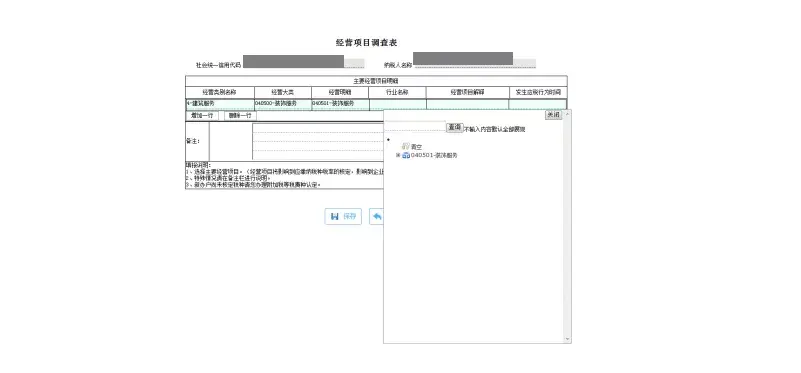The image size is (801, 373).
Task: Add a row with 增加一行
Action: coord(202,116)
